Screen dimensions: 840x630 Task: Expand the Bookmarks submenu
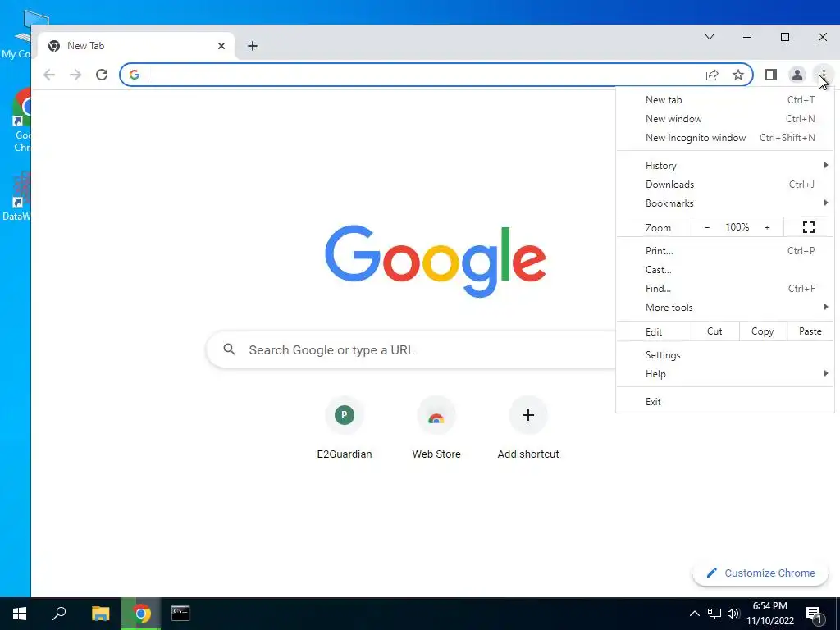[x=725, y=203]
